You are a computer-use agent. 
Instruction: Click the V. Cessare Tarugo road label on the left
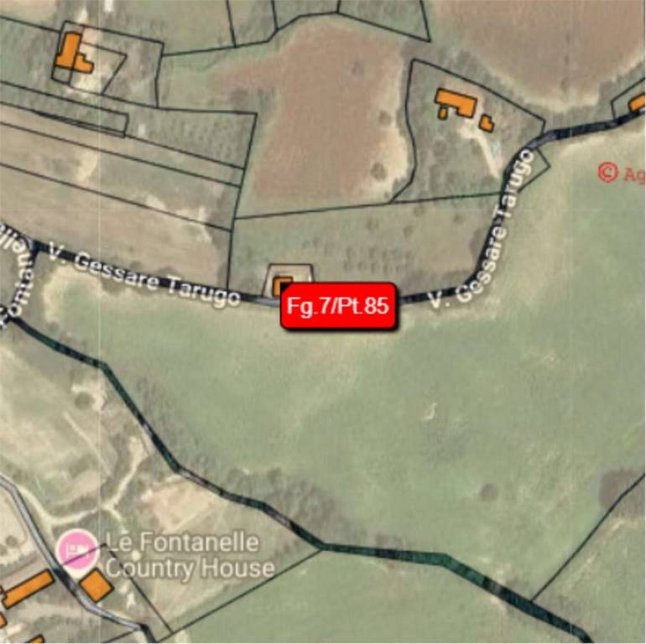click(144, 276)
